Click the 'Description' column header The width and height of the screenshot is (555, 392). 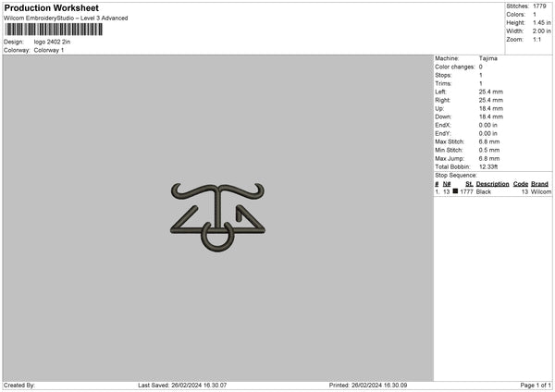(x=492, y=184)
